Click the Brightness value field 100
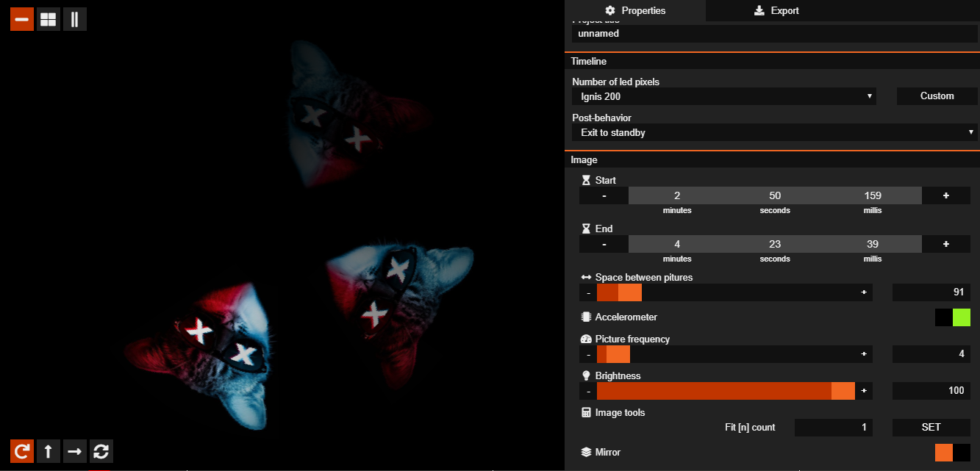The width and height of the screenshot is (980, 471). (x=931, y=391)
